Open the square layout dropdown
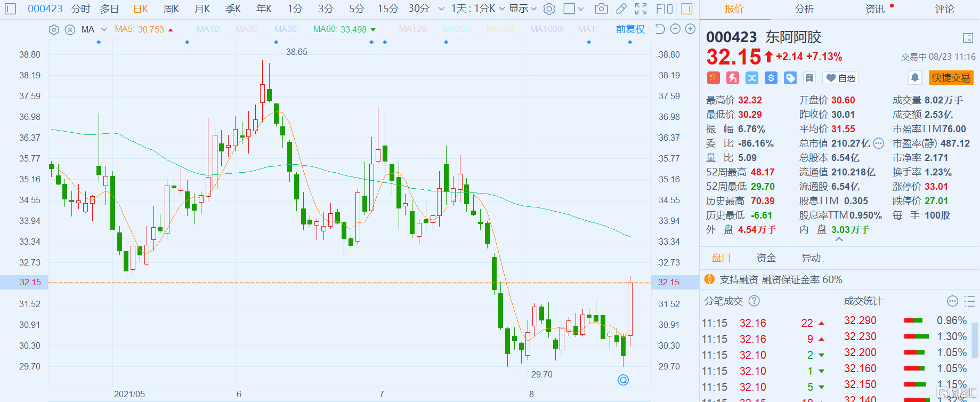This screenshot has height=402, width=980. pyautogui.click(x=574, y=9)
